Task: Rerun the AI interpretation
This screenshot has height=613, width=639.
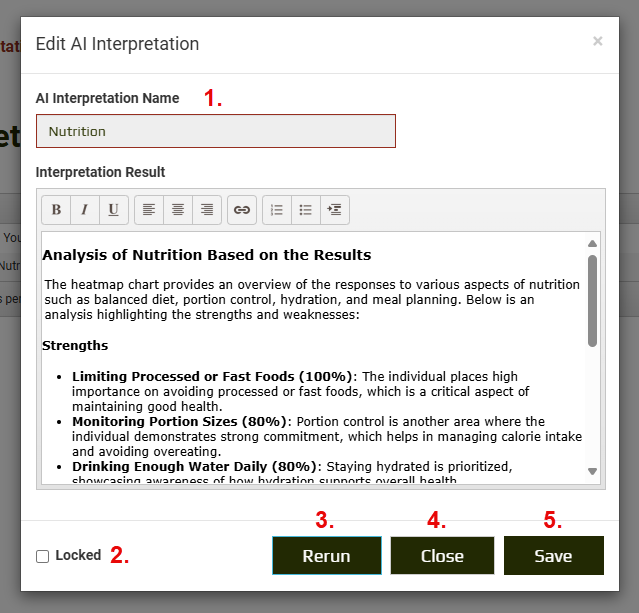Action: 326,556
